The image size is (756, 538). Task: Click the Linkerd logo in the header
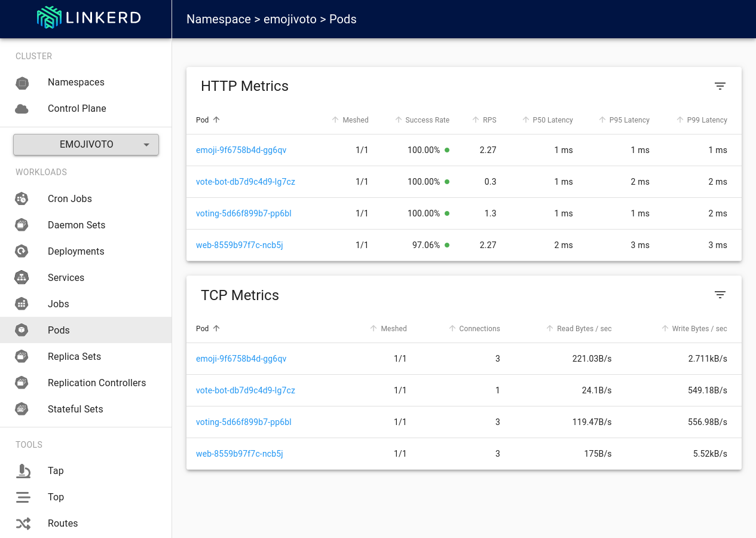[88, 17]
